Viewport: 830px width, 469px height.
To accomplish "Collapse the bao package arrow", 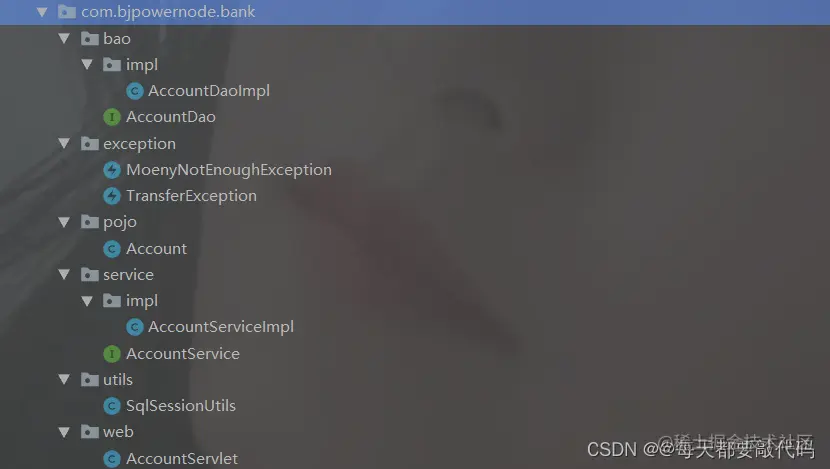I will click(x=65, y=38).
